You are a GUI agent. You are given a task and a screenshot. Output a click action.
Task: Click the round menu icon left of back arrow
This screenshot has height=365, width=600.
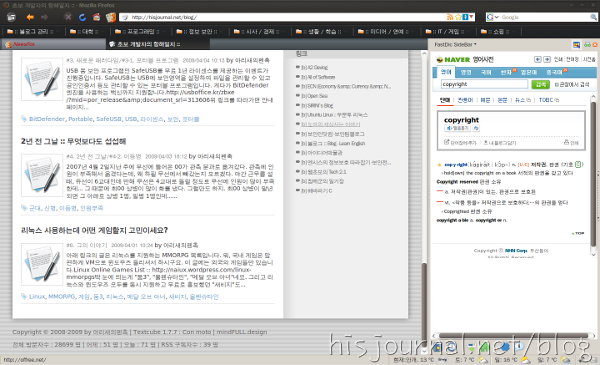pyautogui.click(x=11, y=17)
